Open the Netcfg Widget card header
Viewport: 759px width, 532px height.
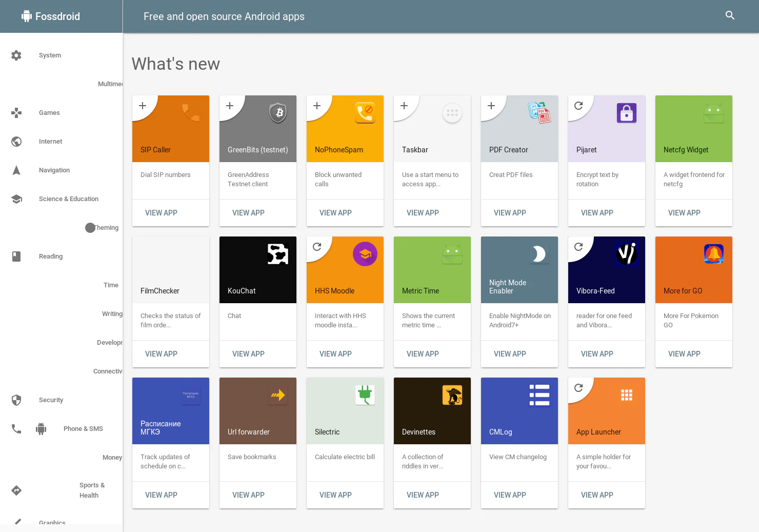(694, 129)
